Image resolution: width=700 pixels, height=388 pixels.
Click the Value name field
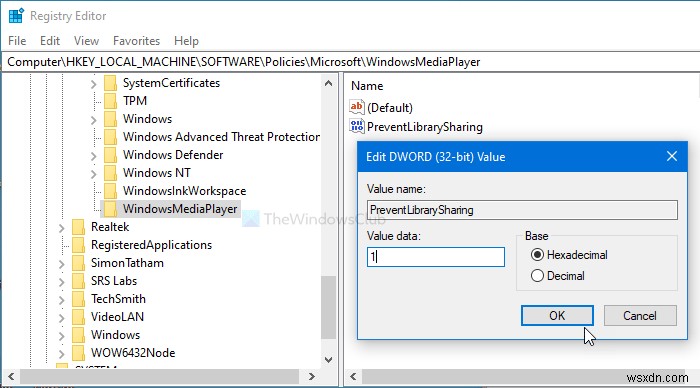[522, 210]
